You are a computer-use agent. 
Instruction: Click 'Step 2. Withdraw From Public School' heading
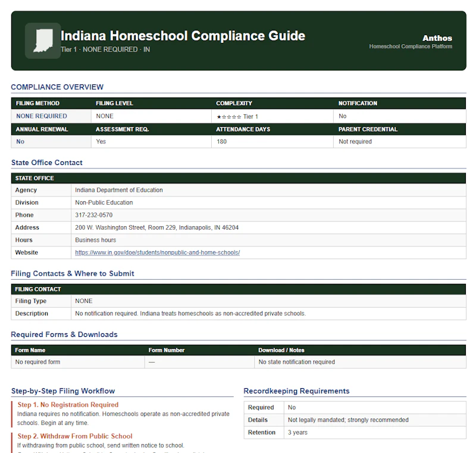[x=75, y=436]
